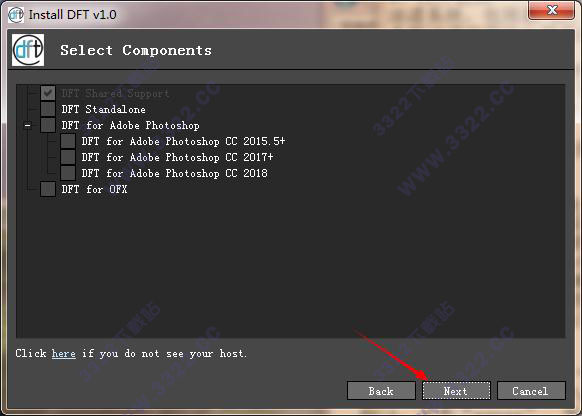Toggle the greyed DFT Shared Support checkbox
Image resolution: width=582 pixels, height=416 pixels.
coord(48,93)
